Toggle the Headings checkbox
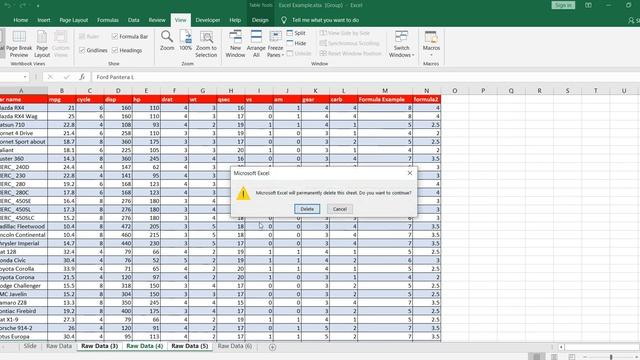This screenshot has height=360, width=640. (x=127, y=50)
